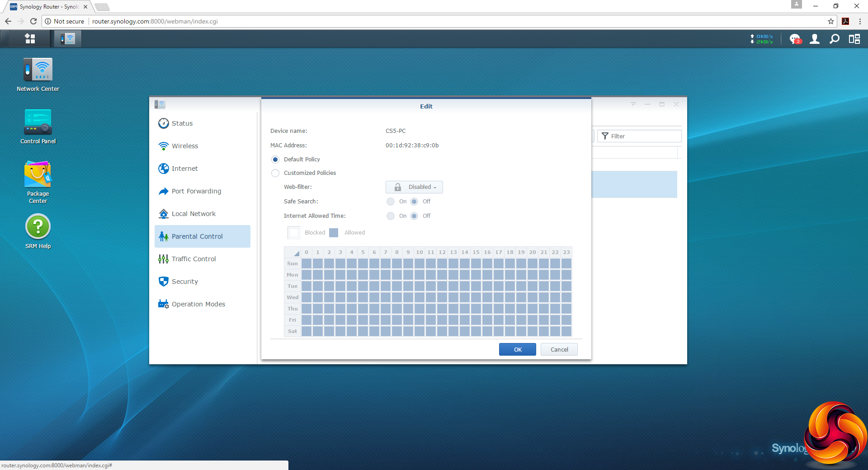This screenshot has height=470, width=868.
Task: Open the widgets panel icon
Action: click(854, 39)
